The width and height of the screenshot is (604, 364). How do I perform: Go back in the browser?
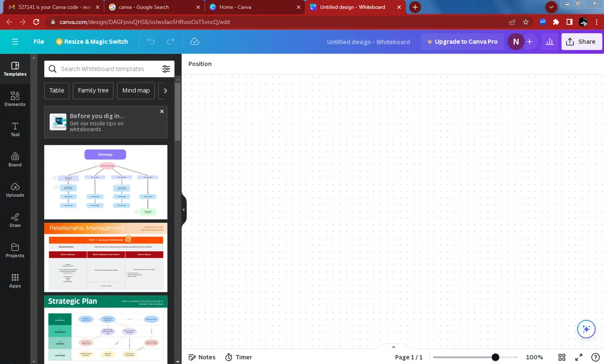[9, 22]
